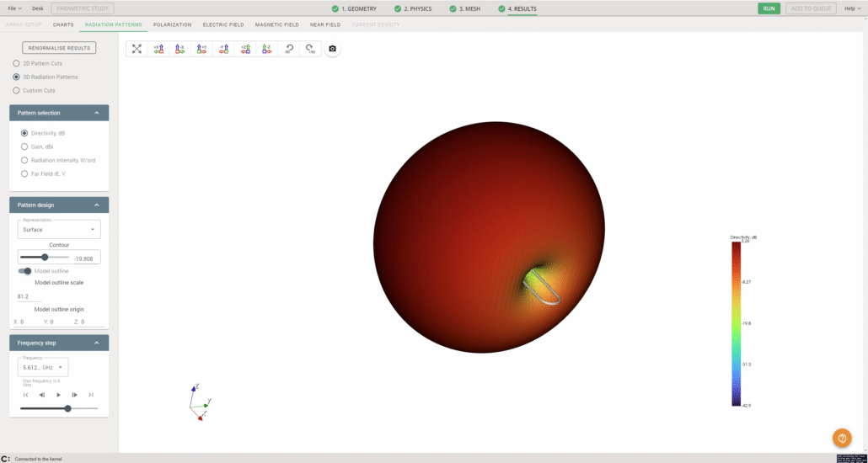Set view to -Y axis orientation
The height and width of the screenshot is (463, 868).
point(223,49)
